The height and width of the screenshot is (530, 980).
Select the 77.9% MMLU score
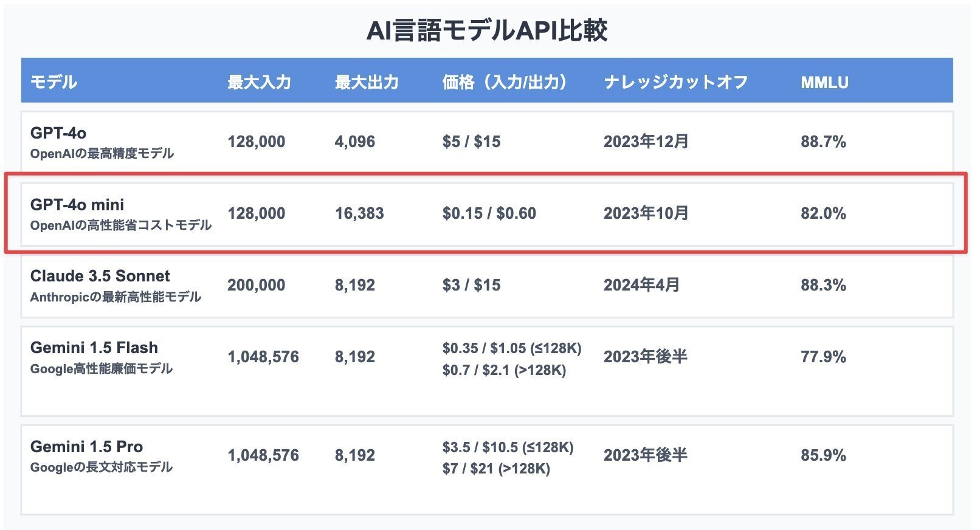pyautogui.click(x=823, y=357)
